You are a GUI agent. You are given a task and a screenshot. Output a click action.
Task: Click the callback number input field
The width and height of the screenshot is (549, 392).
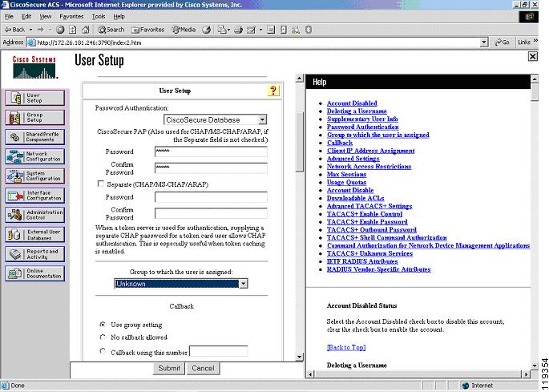click(219, 351)
